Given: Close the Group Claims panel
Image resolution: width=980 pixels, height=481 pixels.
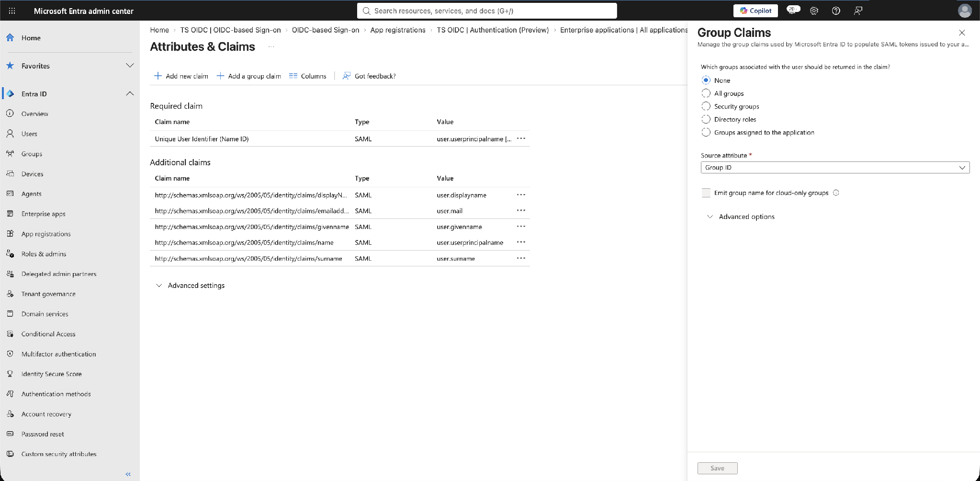Looking at the screenshot, I should [962, 33].
